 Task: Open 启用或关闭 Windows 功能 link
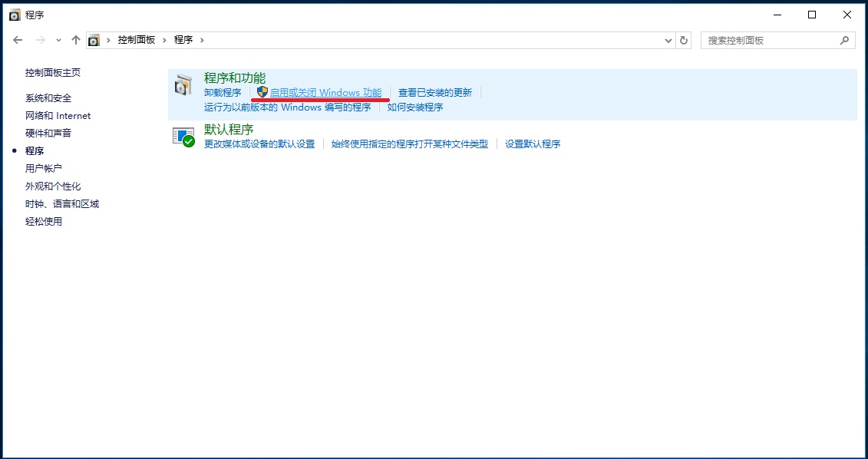[325, 93]
